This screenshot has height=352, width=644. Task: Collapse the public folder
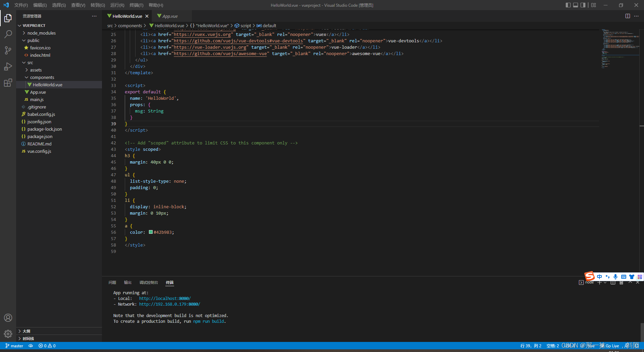[24, 40]
